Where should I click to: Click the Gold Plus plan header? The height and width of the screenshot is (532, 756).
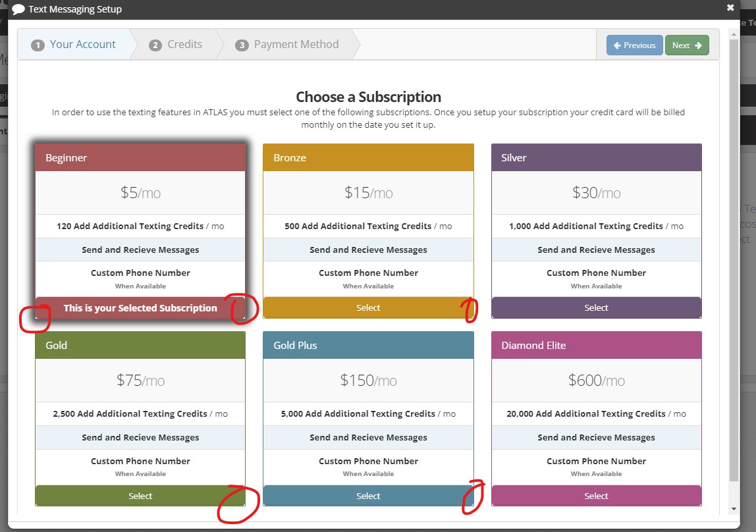click(368, 346)
